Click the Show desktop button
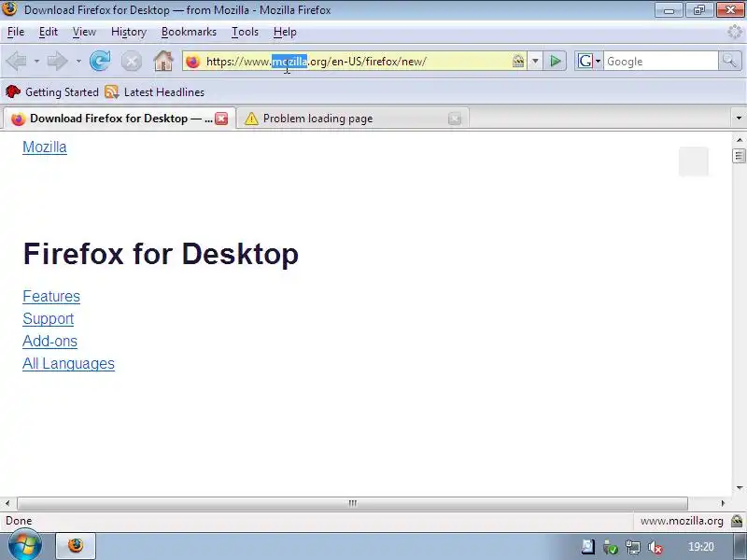Image resolution: width=747 pixels, height=560 pixels. (740, 546)
